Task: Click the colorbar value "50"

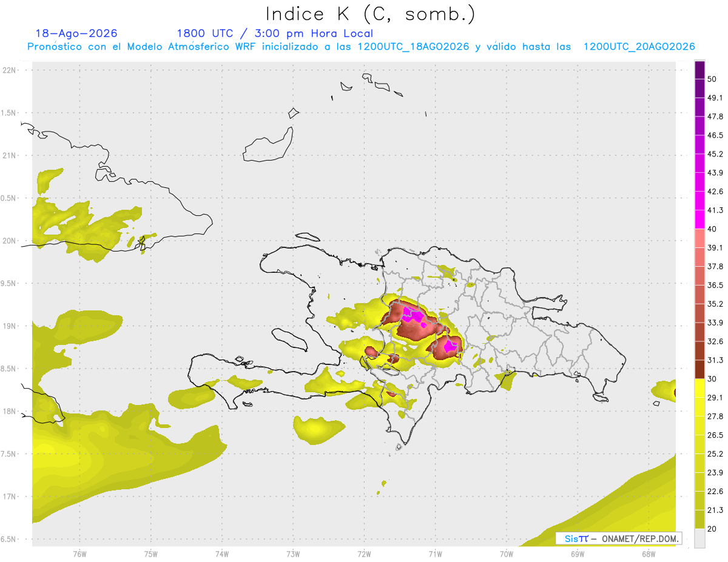Action: (x=712, y=79)
